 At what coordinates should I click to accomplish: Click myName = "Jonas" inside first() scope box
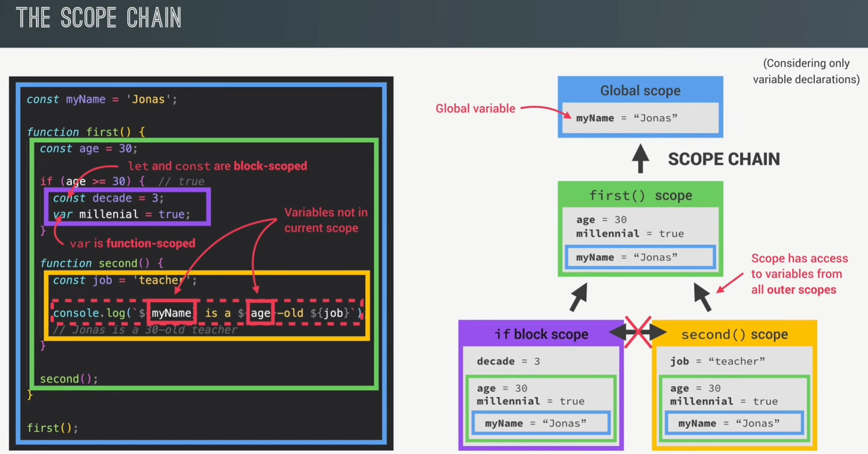pyautogui.click(x=626, y=257)
